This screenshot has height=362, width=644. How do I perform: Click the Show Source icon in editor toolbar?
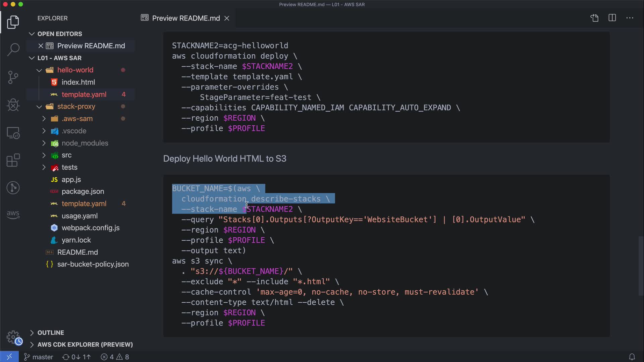click(594, 18)
